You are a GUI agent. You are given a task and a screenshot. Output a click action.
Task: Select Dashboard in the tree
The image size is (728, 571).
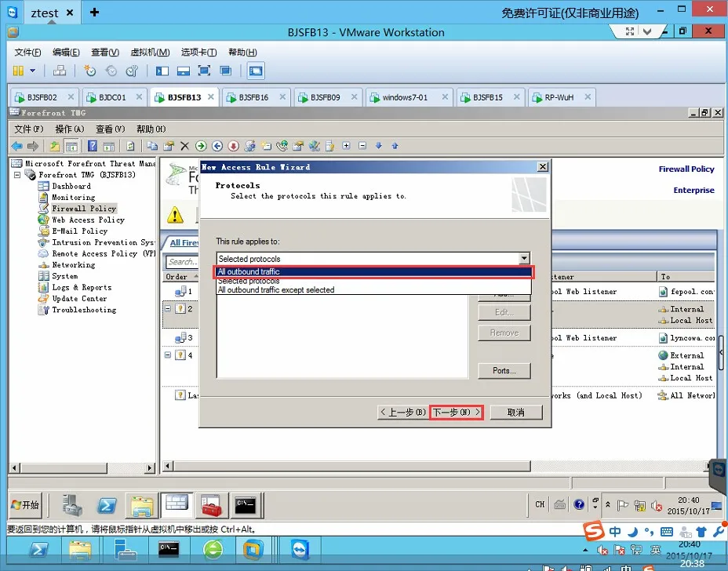(71, 186)
